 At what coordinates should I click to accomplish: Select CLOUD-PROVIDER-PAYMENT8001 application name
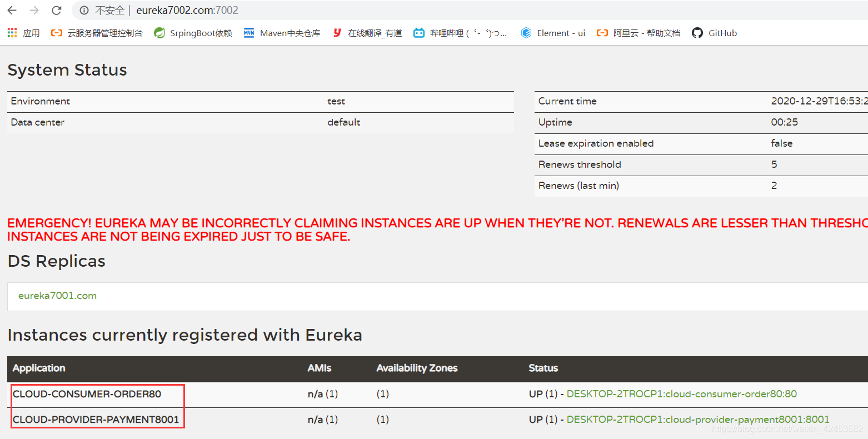[96, 419]
